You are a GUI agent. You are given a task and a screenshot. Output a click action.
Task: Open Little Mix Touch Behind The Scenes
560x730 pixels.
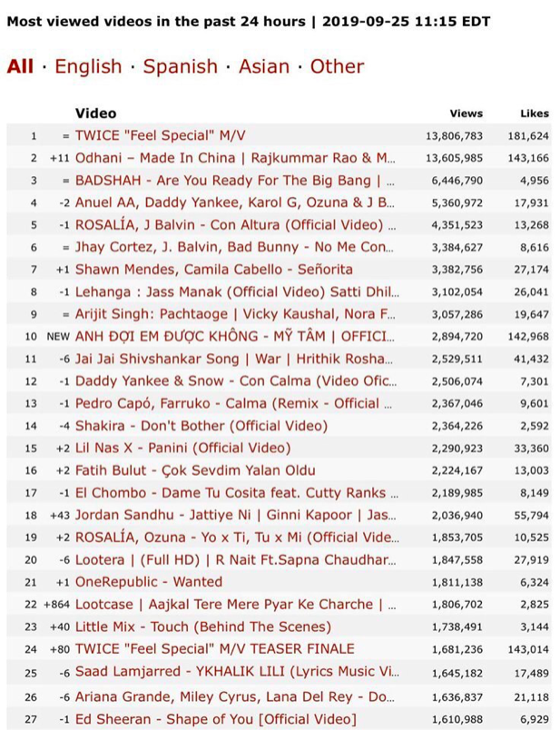203,626
